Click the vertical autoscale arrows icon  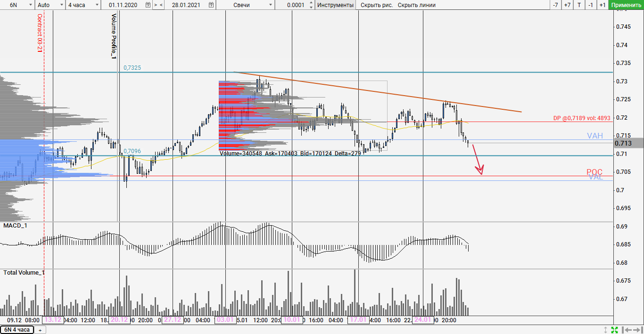606,330
